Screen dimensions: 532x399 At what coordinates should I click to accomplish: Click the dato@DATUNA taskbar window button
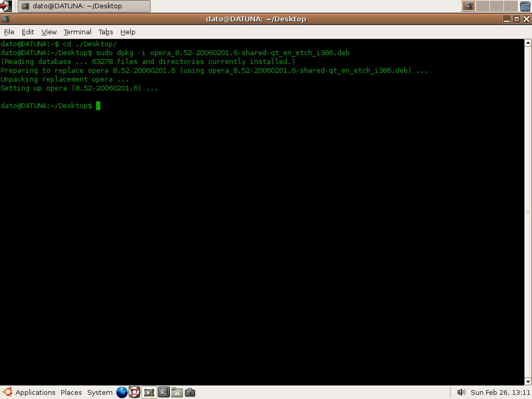point(84,6)
